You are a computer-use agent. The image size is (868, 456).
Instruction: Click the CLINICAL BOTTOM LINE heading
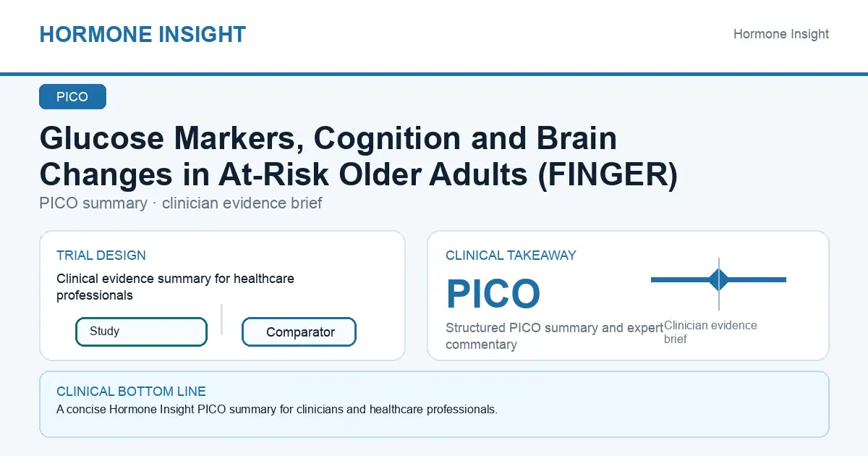click(x=131, y=392)
